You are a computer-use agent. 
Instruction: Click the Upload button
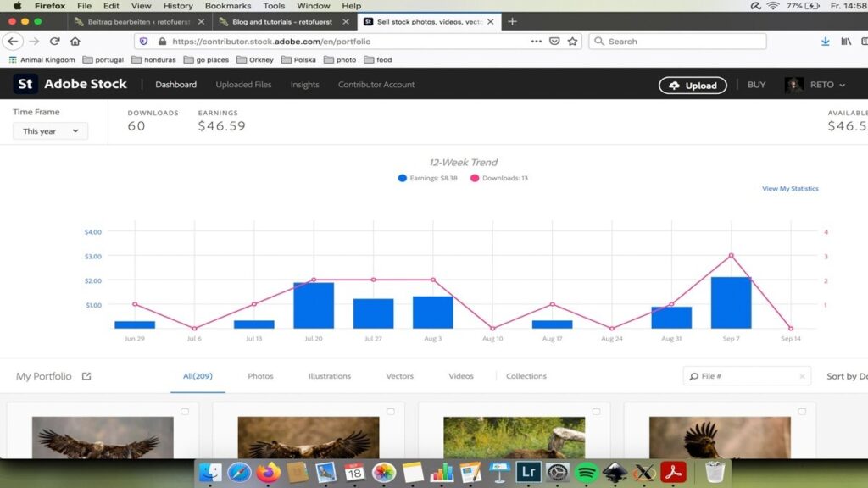coord(693,85)
